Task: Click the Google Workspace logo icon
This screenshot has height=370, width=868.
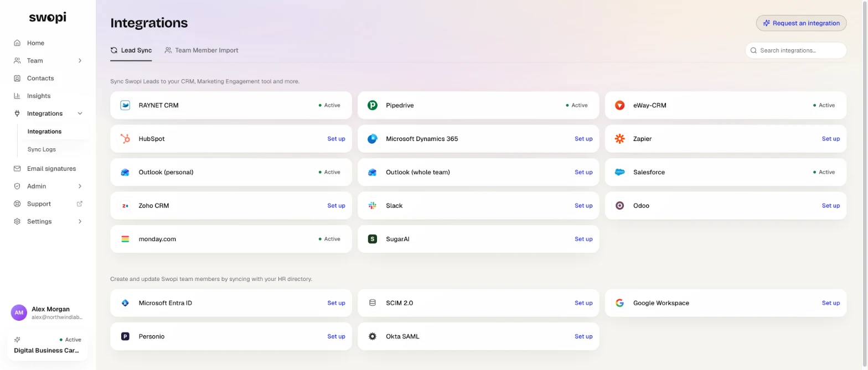Action: click(620, 303)
